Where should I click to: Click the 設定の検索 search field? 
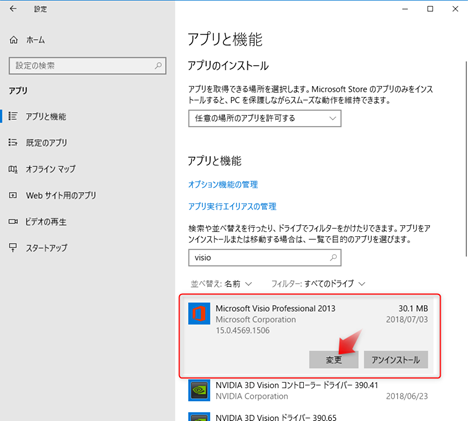click(87, 66)
